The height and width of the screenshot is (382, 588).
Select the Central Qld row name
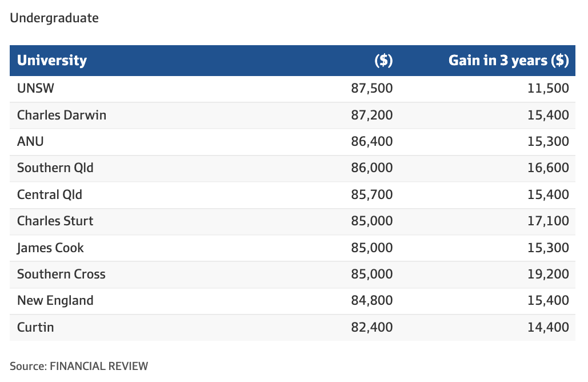pos(50,194)
